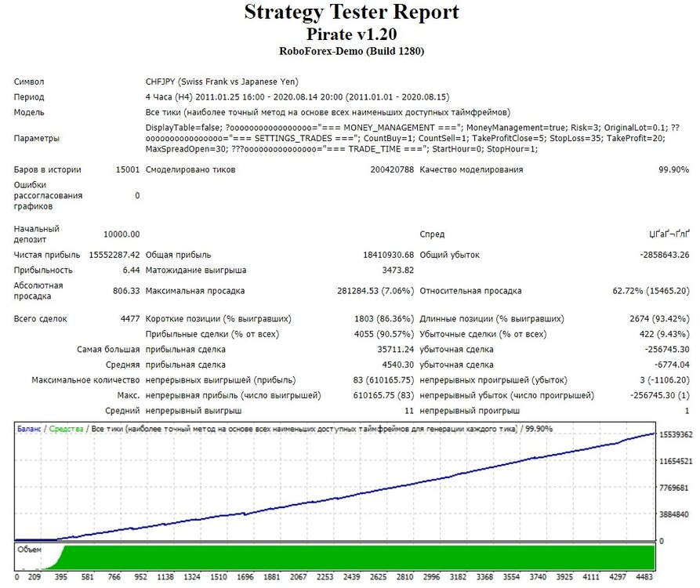The image size is (700, 588).
Task: Click the Средства chart legend label
Action: coord(66,429)
